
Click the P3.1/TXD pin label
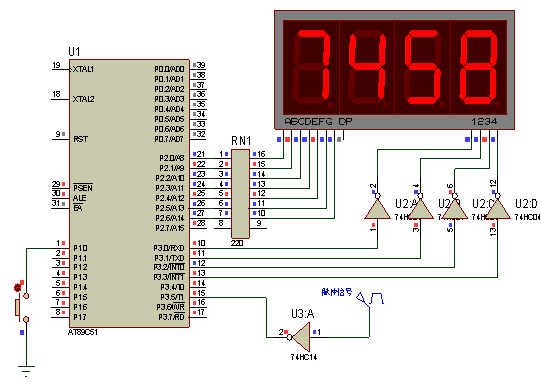(169, 258)
